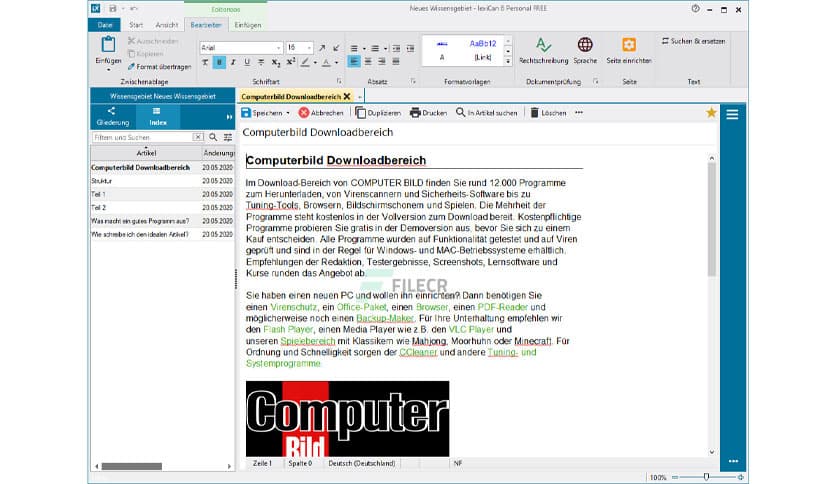
Task: Toggle bold formatting
Action: 219,62
